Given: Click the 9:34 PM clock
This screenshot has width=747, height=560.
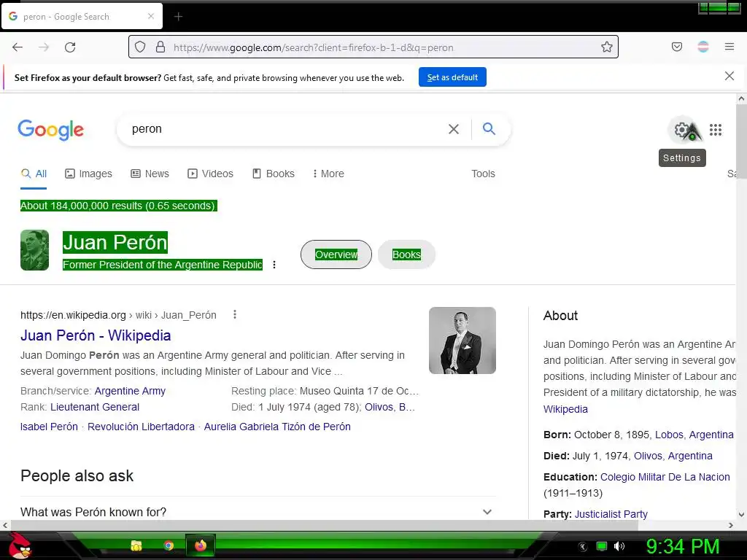Looking at the screenshot, I should (x=682, y=546).
